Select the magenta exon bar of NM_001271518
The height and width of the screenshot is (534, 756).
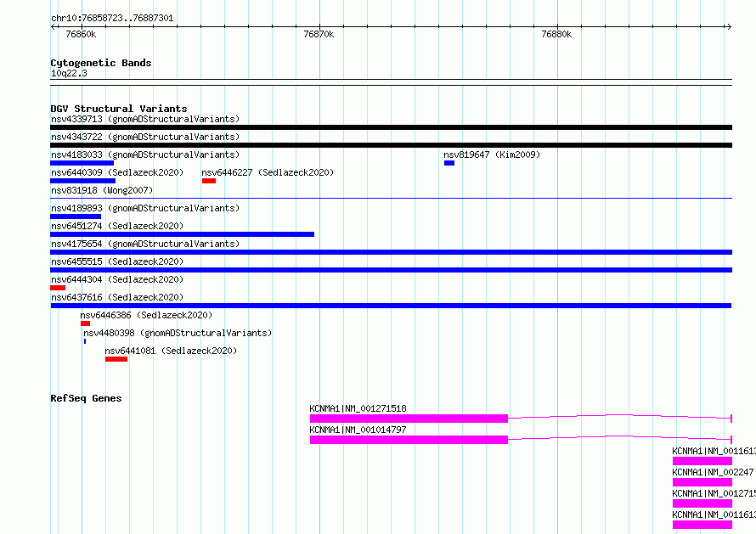click(409, 419)
